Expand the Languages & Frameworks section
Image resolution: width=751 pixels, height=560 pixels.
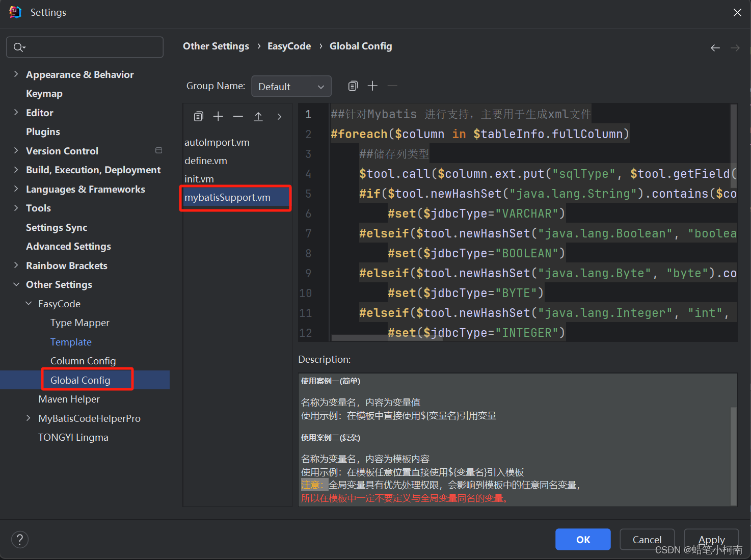pos(16,189)
